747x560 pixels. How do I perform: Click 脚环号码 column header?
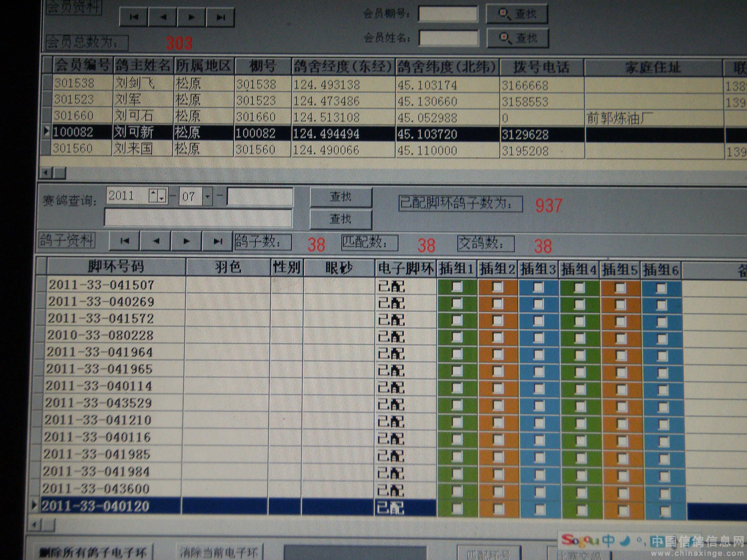pos(116,267)
